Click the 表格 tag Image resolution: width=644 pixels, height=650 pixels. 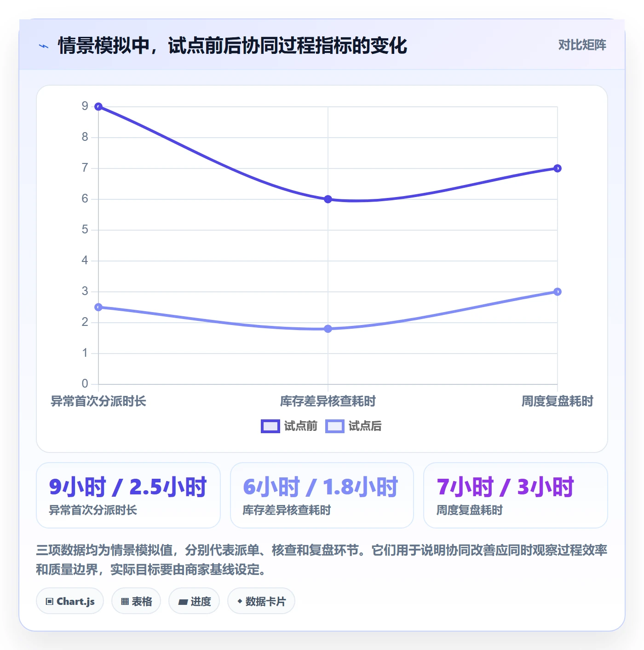[x=136, y=601]
